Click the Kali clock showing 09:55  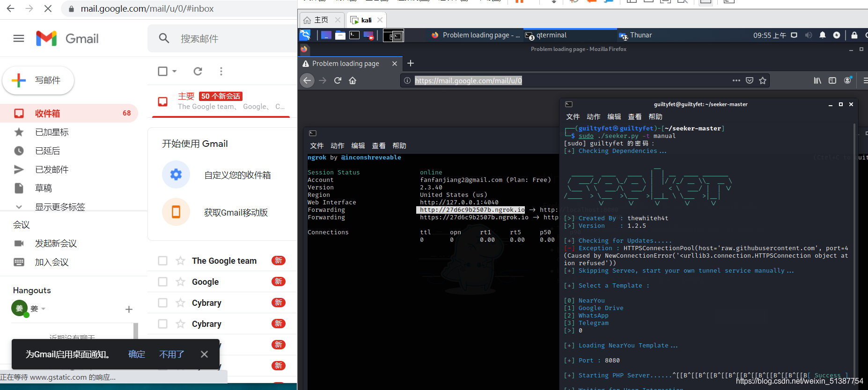[770, 35]
